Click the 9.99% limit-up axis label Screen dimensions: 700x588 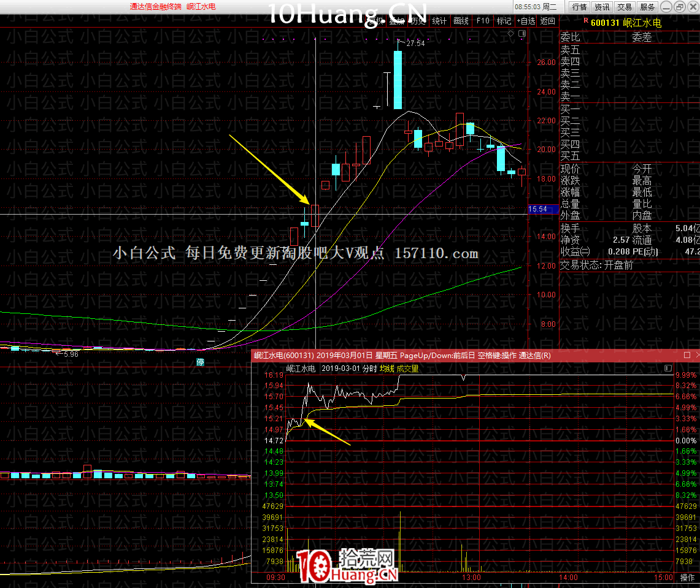(686, 375)
